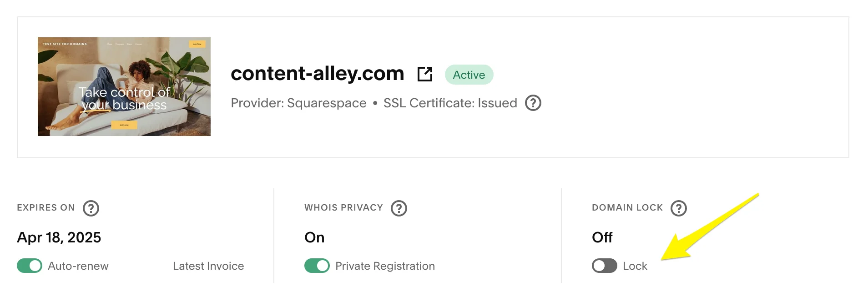Click the DOMAIN LOCK section heading
The width and height of the screenshot is (868, 302).
pos(627,208)
